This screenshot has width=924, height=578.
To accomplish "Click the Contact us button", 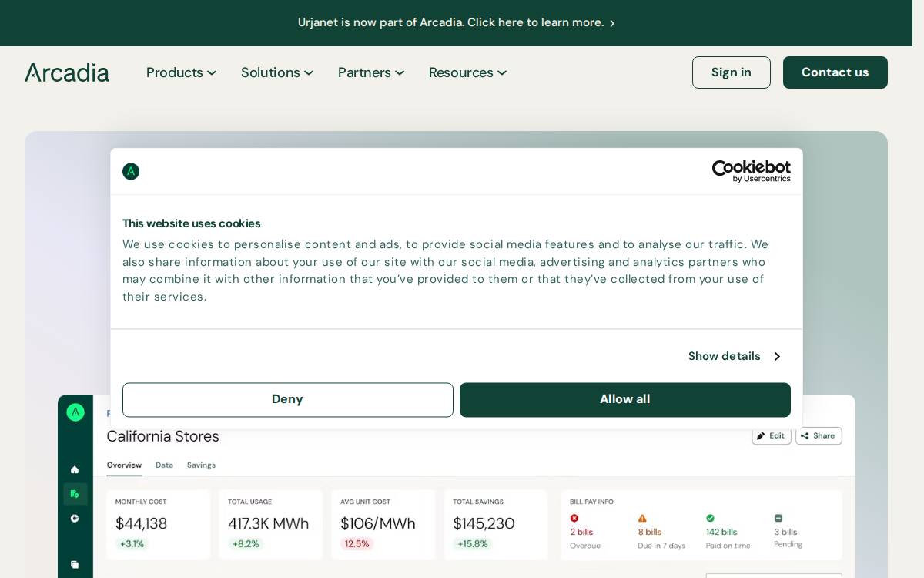I will 835,72.
